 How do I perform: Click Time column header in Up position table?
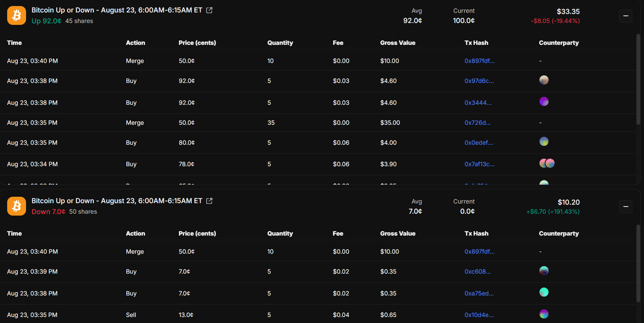(x=14, y=43)
